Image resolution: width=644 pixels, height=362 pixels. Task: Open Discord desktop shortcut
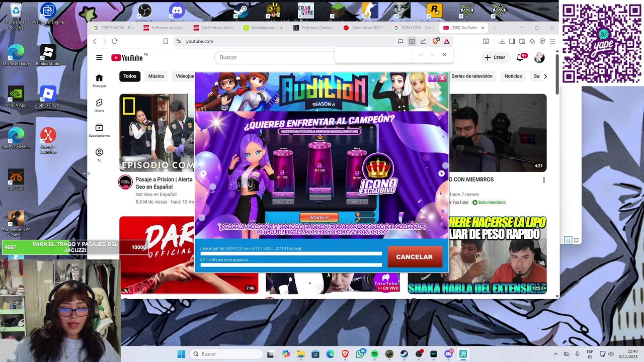click(177, 10)
